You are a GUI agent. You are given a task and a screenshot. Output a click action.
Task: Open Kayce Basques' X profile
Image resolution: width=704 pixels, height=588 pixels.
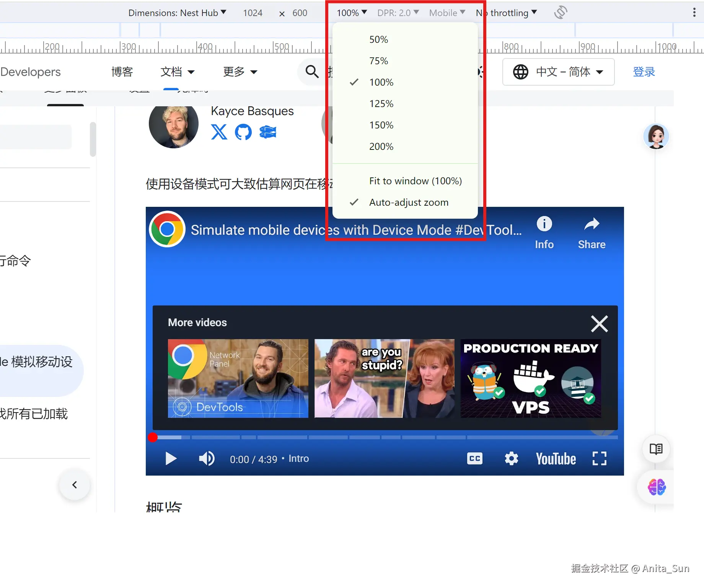219,132
